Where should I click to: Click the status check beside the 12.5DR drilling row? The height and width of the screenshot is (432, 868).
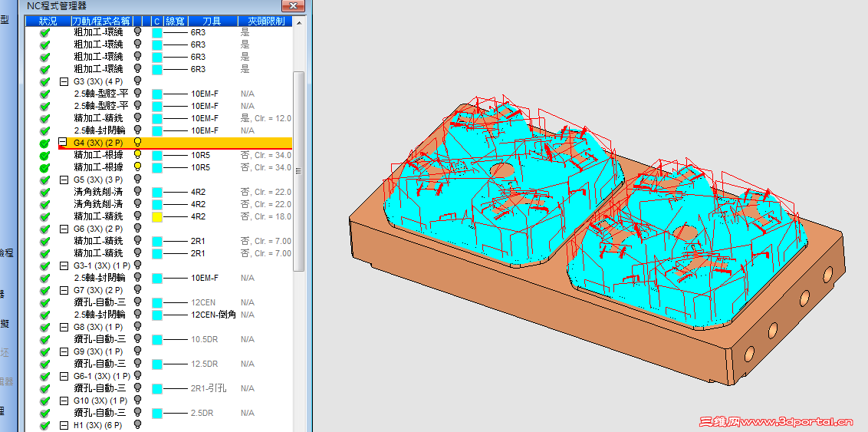(x=44, y=364)
